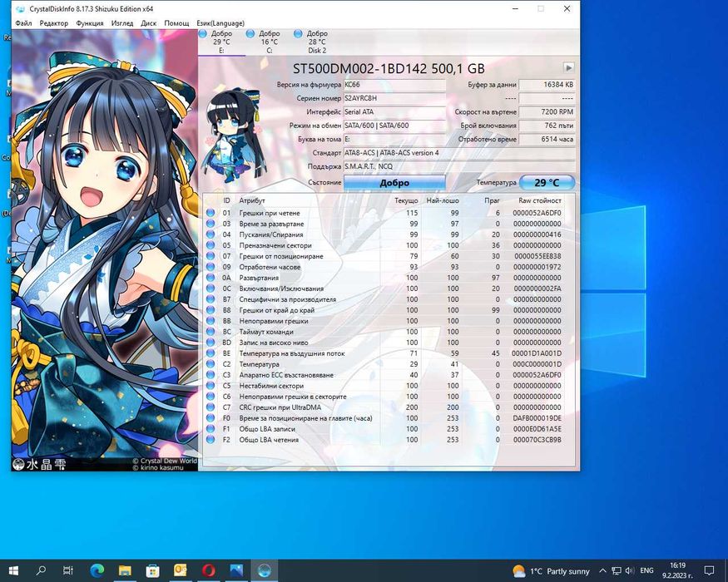Click status orb for attribute 01
Viewport: 728px width, 582px height.
point(210,213)
